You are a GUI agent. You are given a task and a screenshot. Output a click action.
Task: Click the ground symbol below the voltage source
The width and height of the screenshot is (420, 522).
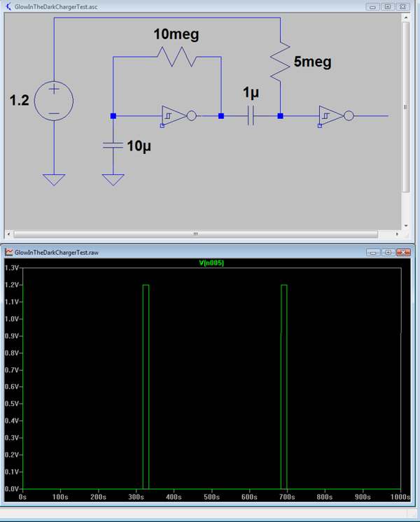click(x=54, y=180)
